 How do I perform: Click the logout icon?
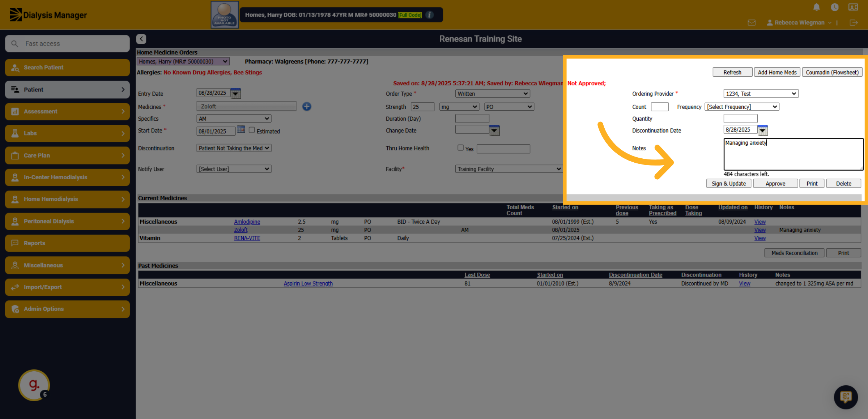(x=854, y=22)
